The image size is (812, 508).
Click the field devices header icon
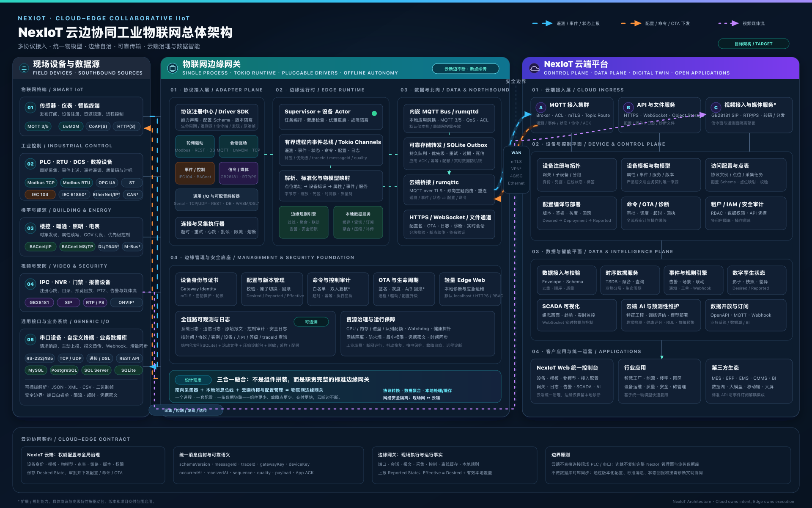click(x=24, y=68)
